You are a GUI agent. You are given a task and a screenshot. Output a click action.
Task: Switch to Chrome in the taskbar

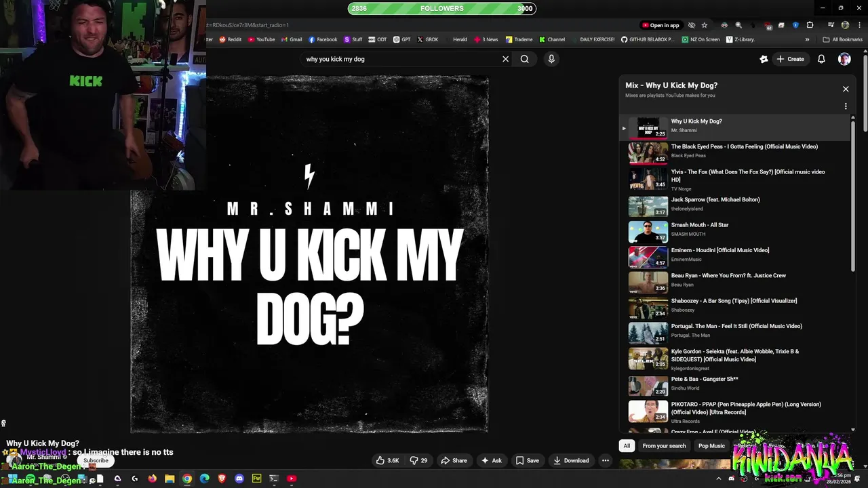point(187,479)
